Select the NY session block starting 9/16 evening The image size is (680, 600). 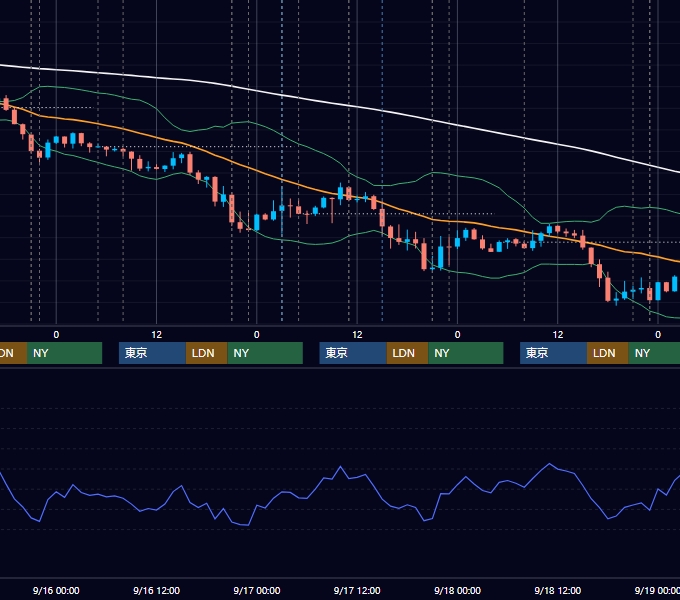click(265, 353)
